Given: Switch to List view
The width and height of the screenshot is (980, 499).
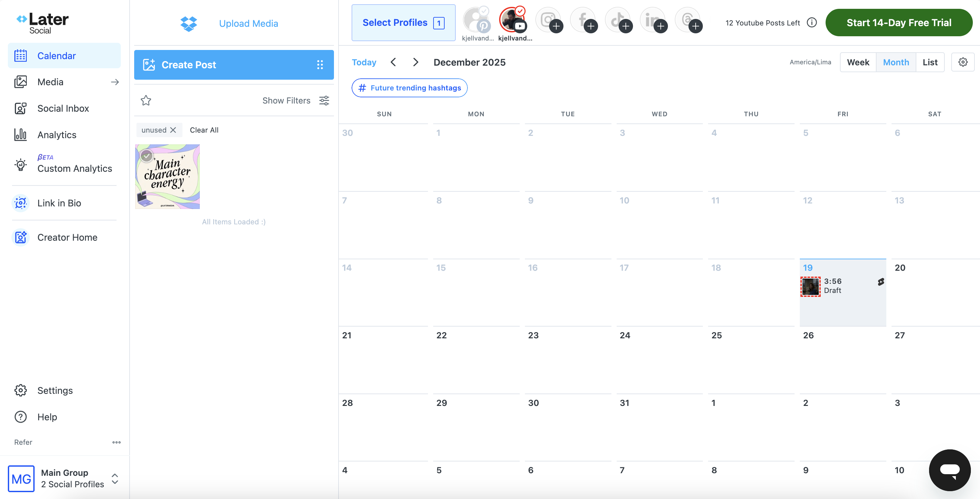Looking at the screenshot, I should pyautogui.click(x=930, y=62).
